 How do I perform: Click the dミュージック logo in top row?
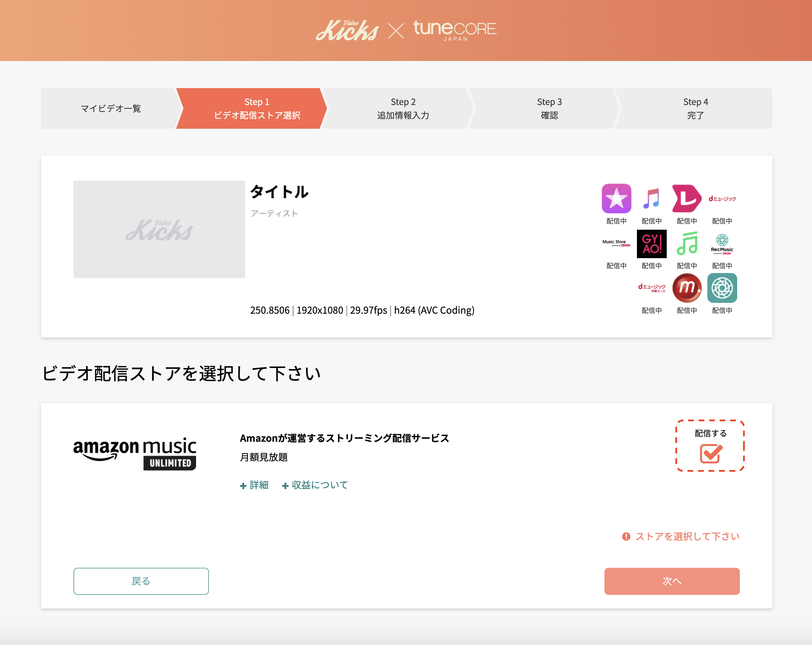(722, 199)
